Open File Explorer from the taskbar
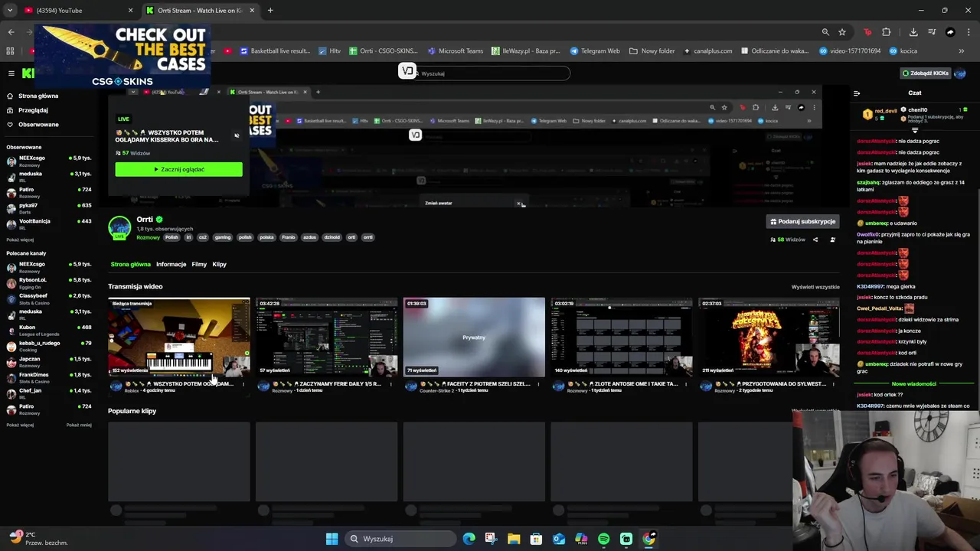The image size is (980, 551). pos(514,539)
